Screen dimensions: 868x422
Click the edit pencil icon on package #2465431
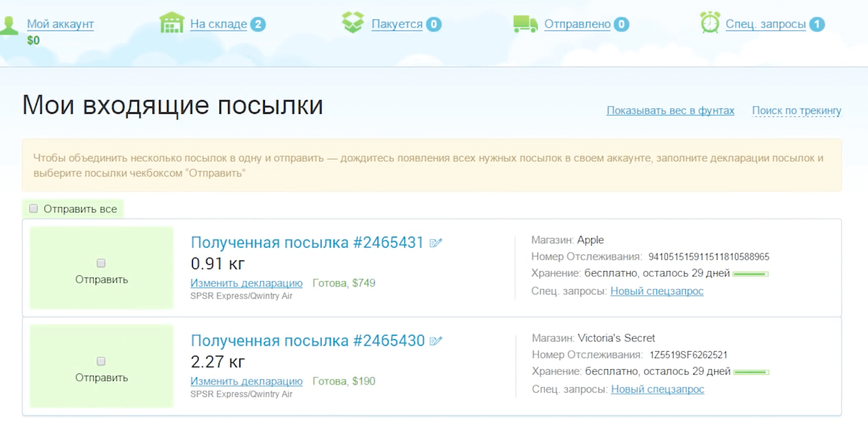point(436,242)
